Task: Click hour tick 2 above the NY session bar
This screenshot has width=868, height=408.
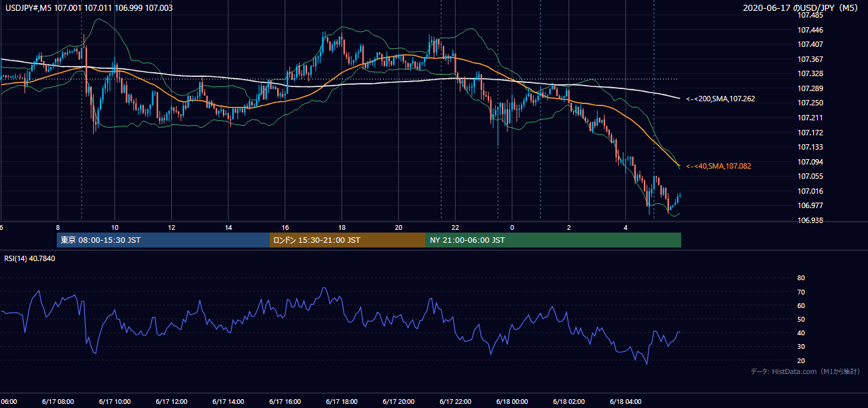Action: pos(569,228)
